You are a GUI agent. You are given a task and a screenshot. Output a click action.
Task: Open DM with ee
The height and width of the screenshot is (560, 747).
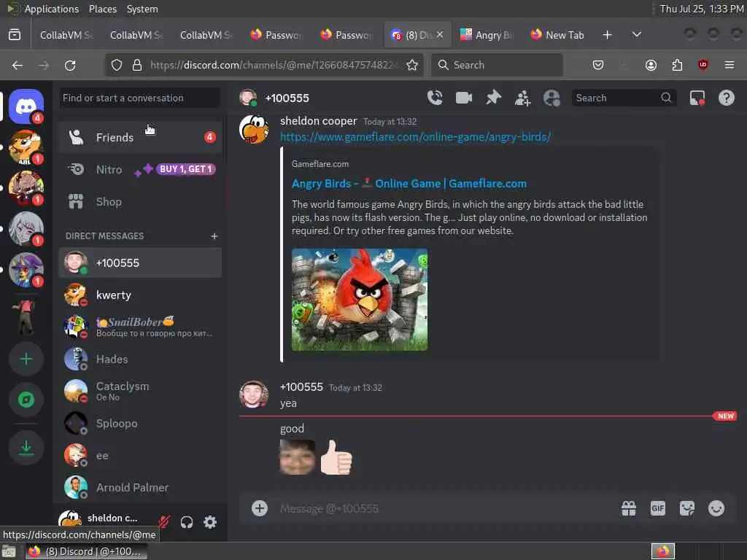click(x=140, y=455)
